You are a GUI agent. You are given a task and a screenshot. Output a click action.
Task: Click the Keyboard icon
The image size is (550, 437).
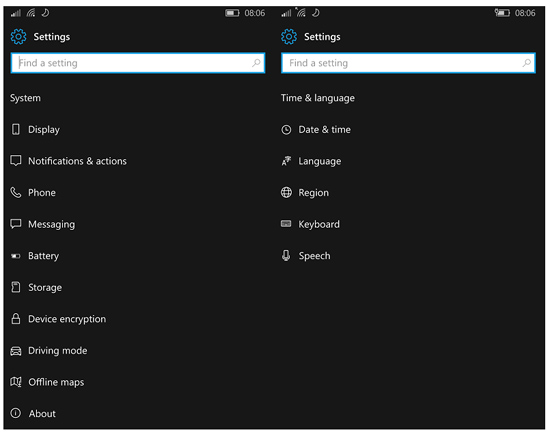[286, 224]
